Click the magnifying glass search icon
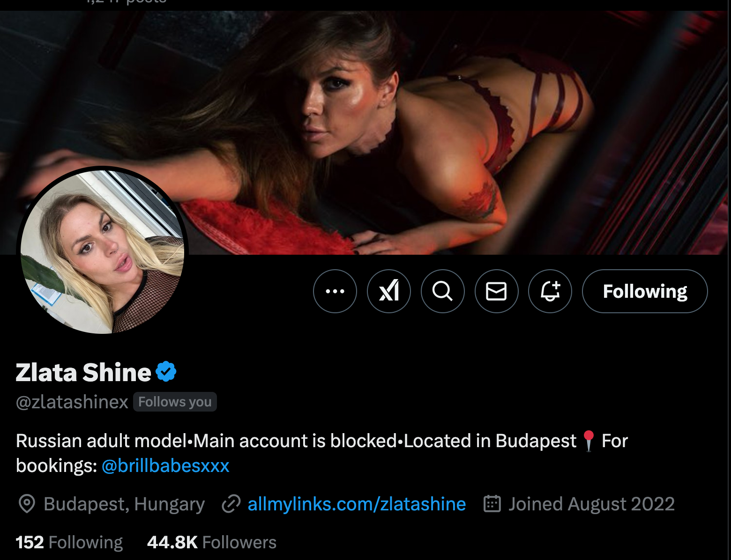The image size is (731, 560). [442, 291]
